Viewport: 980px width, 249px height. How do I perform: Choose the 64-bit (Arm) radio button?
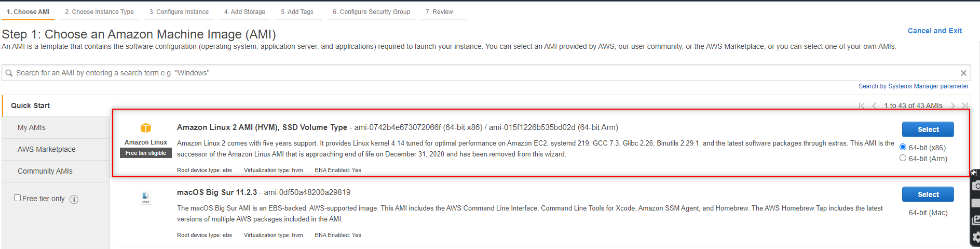(903, 158)
